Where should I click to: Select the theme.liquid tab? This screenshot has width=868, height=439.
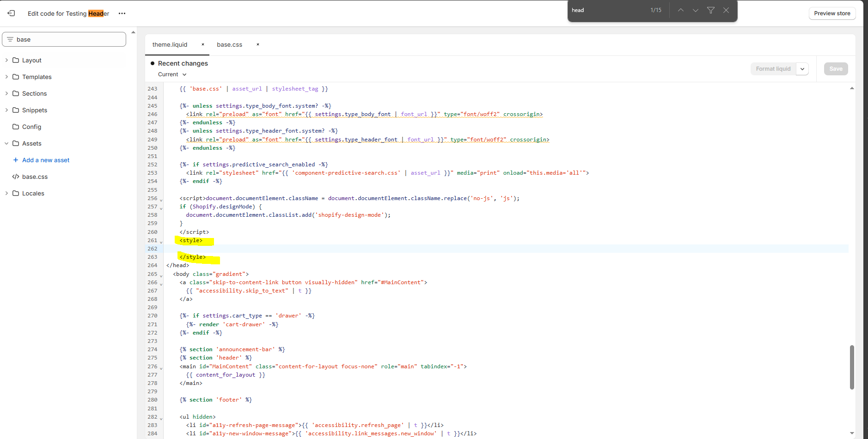[170, 45]
